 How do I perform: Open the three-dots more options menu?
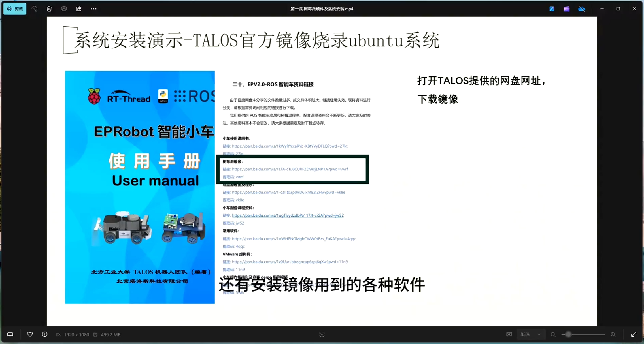point(93,9)
